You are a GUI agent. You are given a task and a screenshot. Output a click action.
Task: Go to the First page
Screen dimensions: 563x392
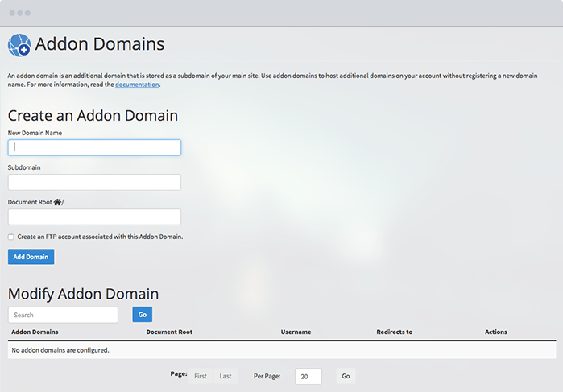tap(201, 376)
